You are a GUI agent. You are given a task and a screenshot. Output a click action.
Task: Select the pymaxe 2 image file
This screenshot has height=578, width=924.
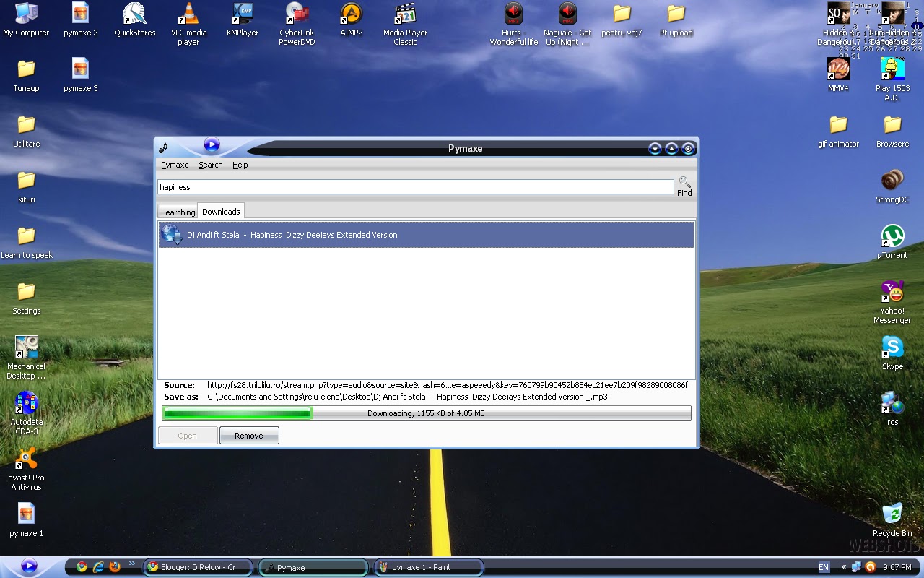tap(81, 20)
